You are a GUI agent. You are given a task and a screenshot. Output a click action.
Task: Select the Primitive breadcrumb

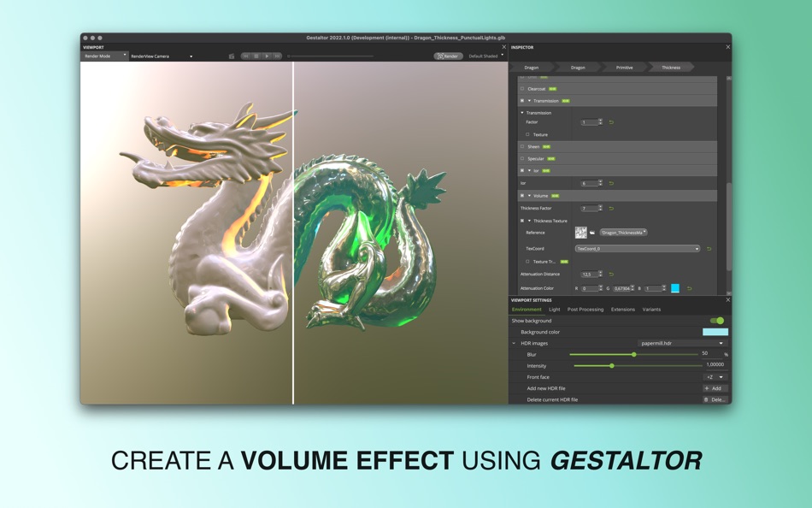(625, 68)
